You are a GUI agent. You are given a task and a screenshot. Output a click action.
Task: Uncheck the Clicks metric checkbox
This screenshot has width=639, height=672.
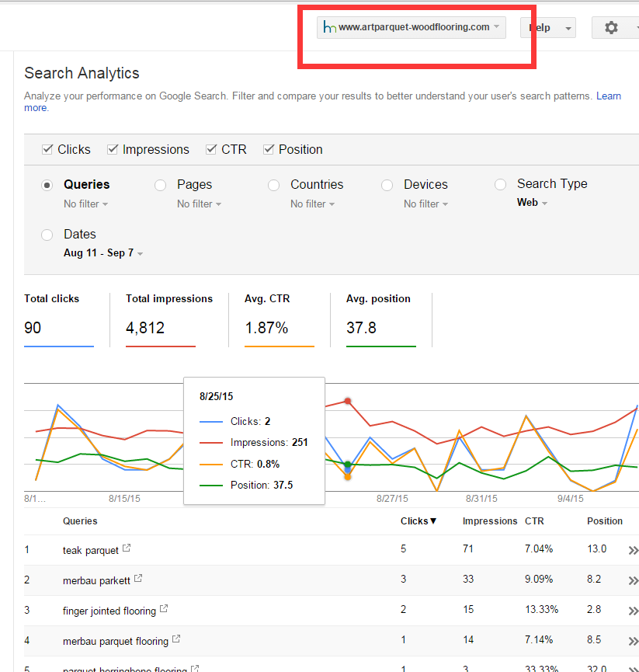click(47, 150)
